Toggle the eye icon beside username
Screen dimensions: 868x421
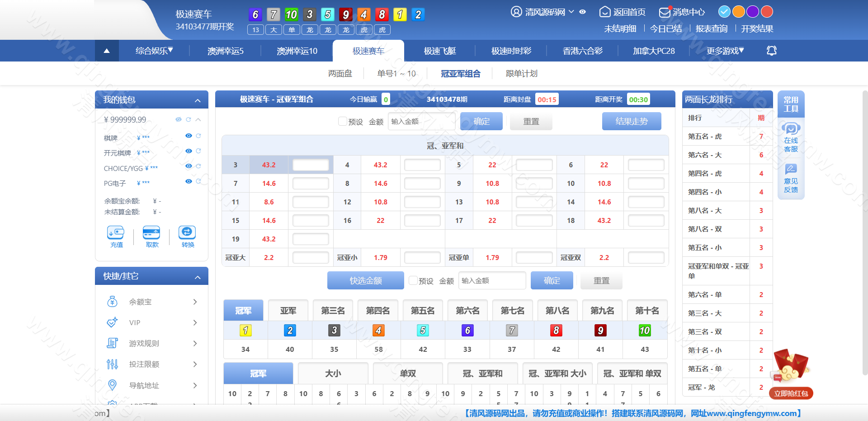coord(583,12)
